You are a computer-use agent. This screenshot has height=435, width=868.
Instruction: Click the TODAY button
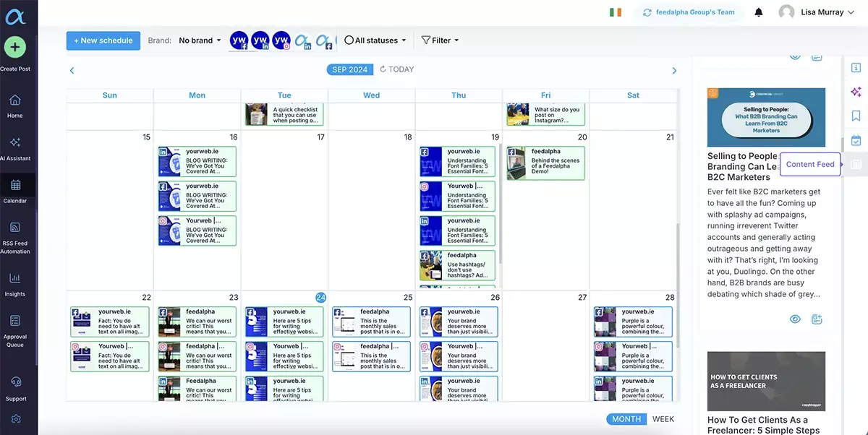[397, 69]
